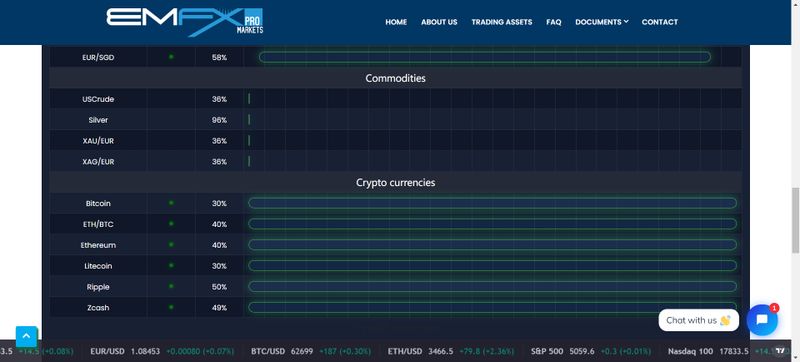
Task: Click the scroll-to-top arrow button
Action: [x=27, y=337]
